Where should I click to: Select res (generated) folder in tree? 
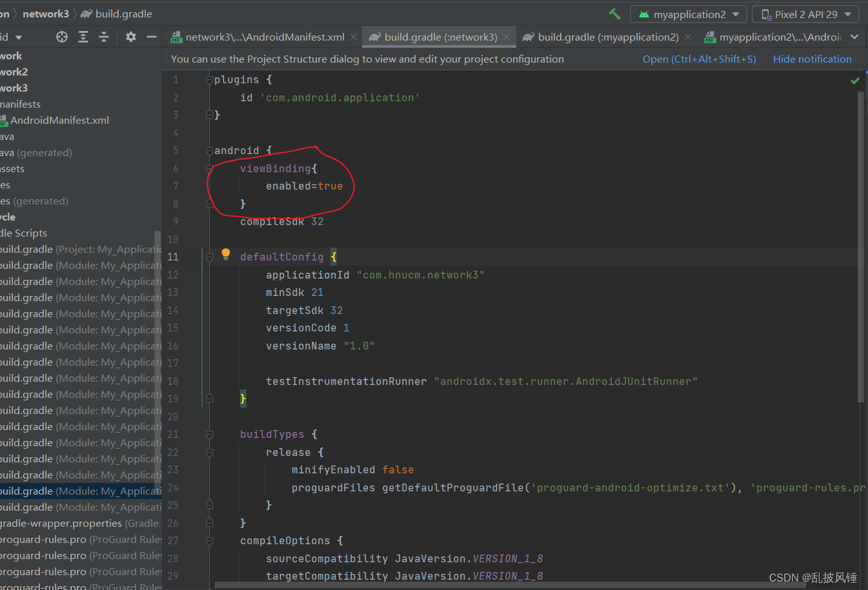(34, 201)
